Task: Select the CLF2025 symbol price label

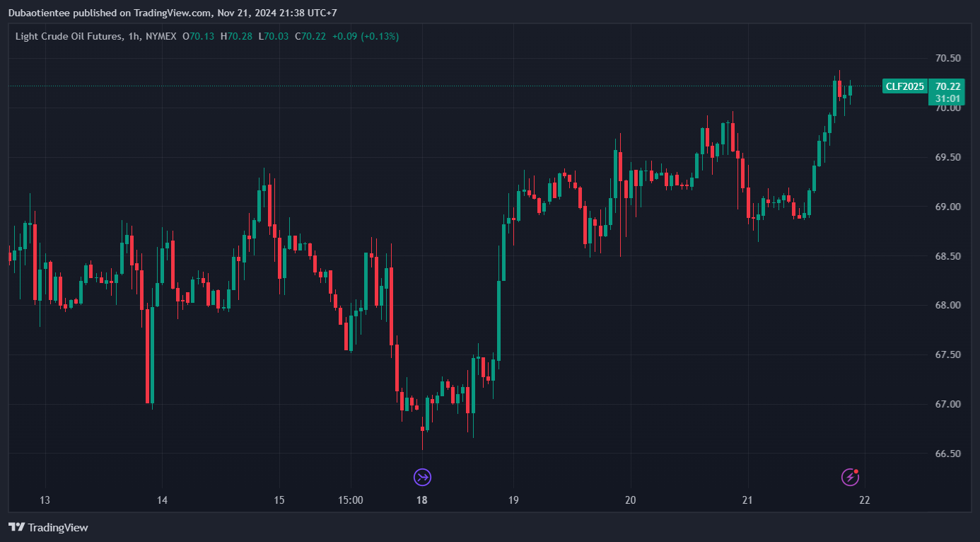Action: click(x=904, y=86)
